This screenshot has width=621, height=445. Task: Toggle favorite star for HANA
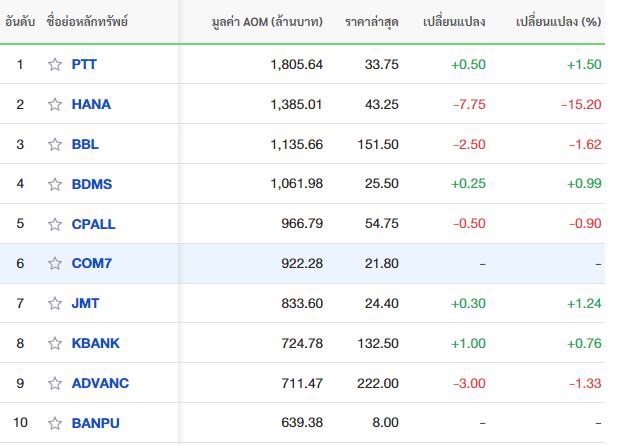[55, 104]
